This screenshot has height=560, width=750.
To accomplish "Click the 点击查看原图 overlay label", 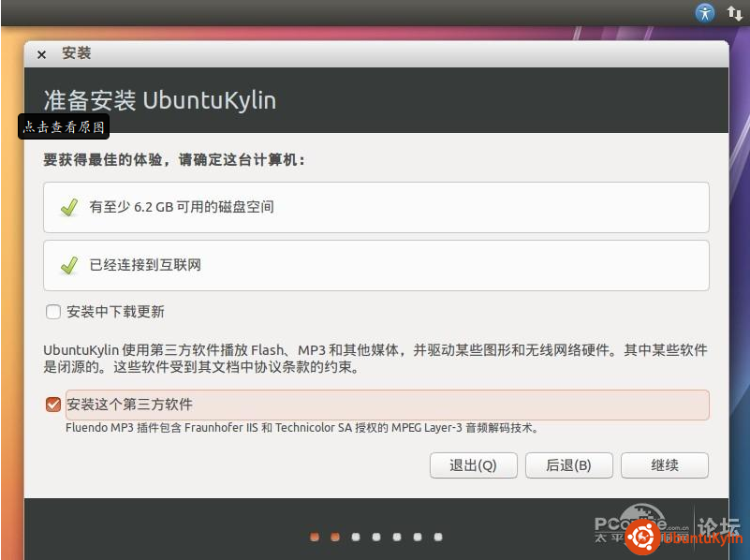I will click(x=64, y=127).
